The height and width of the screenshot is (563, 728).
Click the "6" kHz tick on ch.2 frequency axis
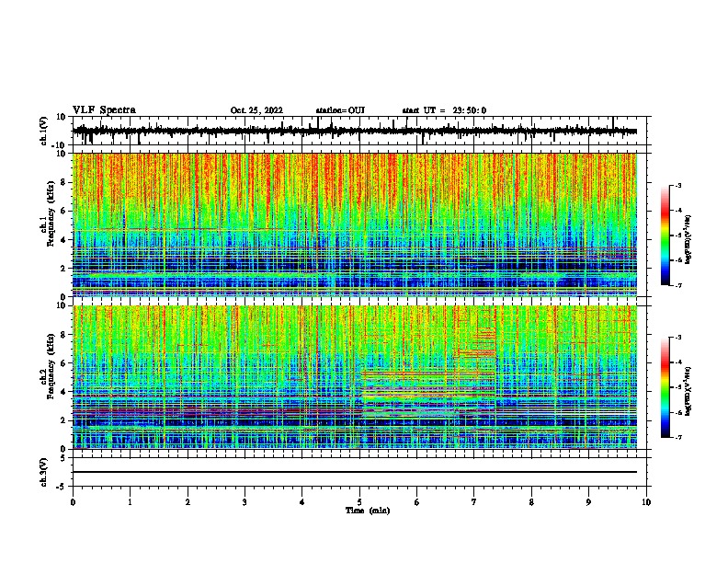click(x=64, y=362)
